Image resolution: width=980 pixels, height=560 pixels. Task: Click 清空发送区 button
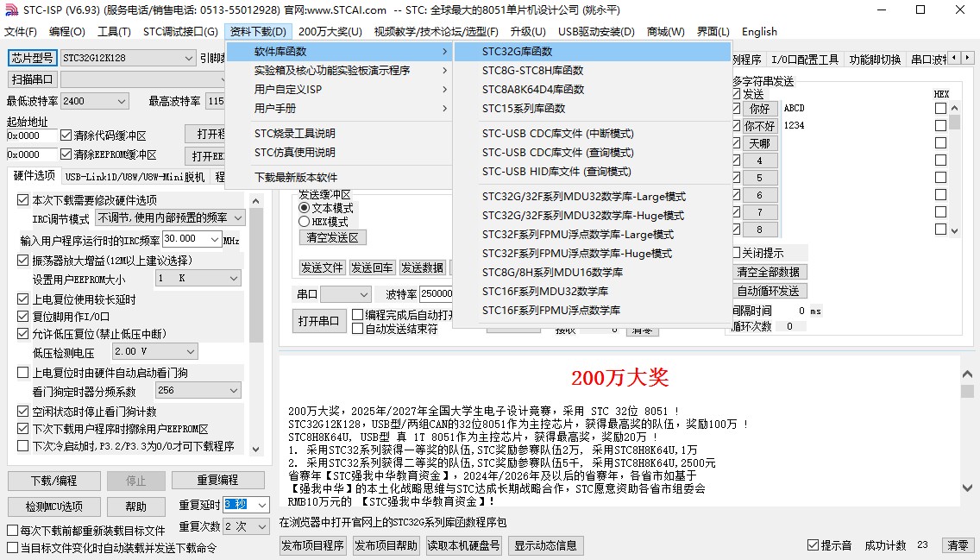point(332,237)
